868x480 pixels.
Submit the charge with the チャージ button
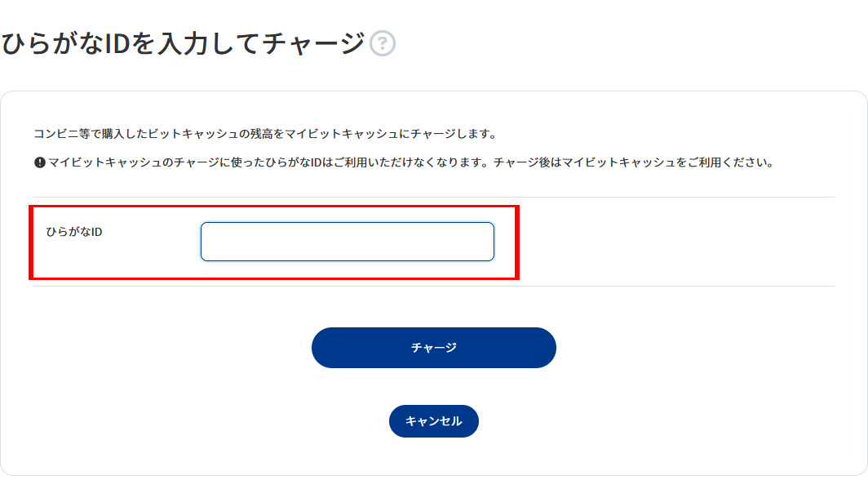click(x=433, y=348)
